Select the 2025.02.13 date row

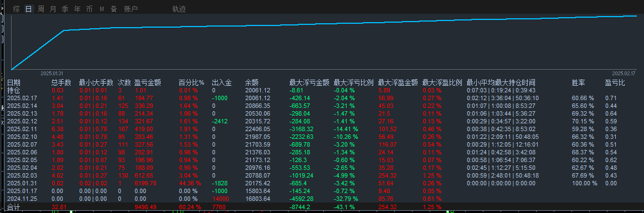(x=22, y=113)
